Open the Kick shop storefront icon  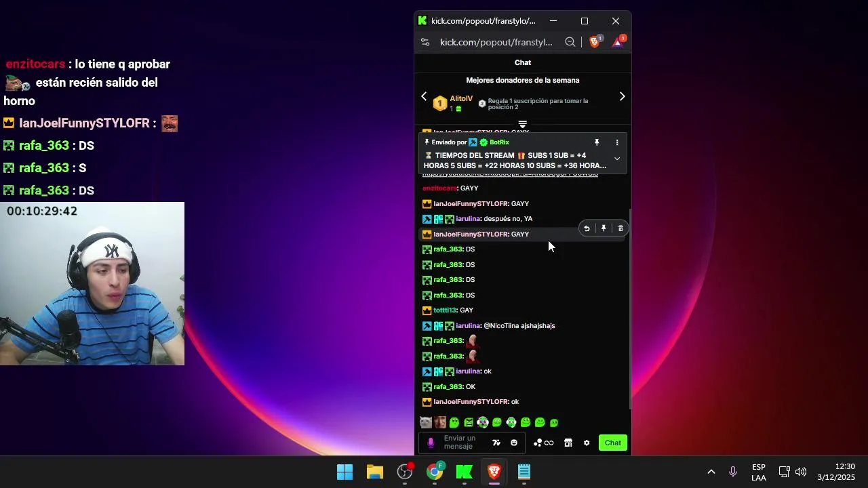568,443
